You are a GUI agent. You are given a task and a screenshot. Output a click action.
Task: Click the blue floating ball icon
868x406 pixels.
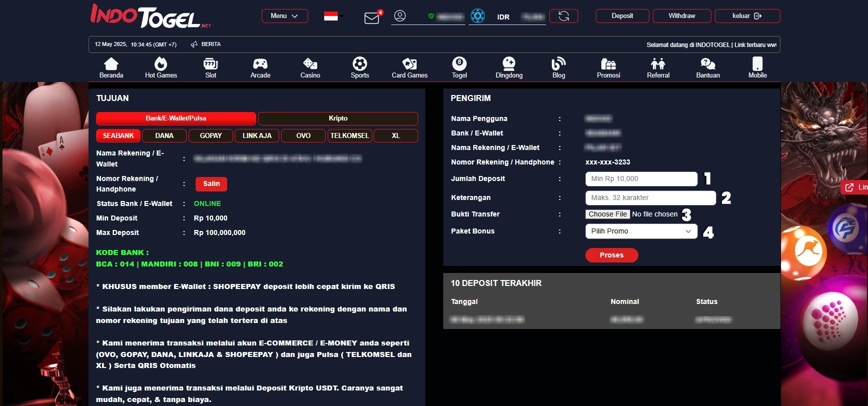(846, 229)
